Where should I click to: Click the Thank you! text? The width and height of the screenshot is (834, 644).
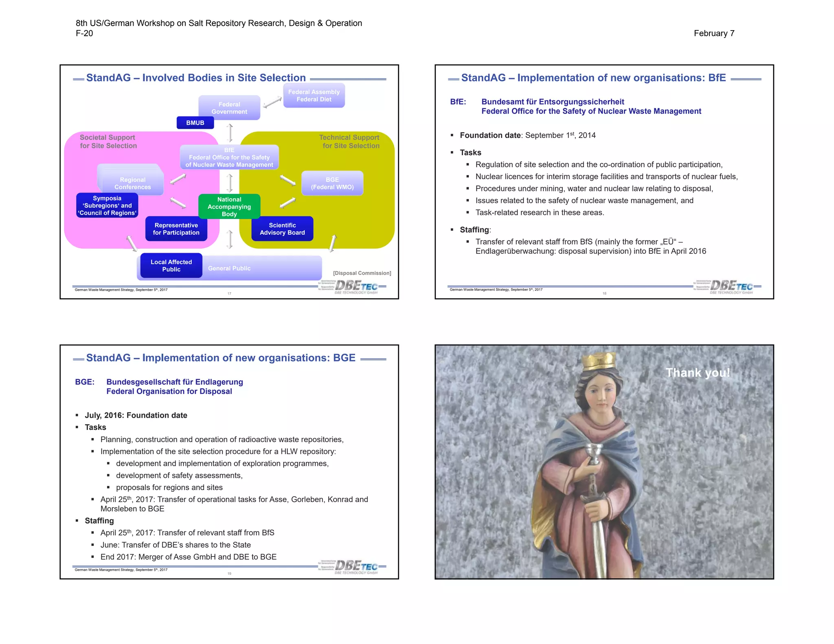(698, 372)
